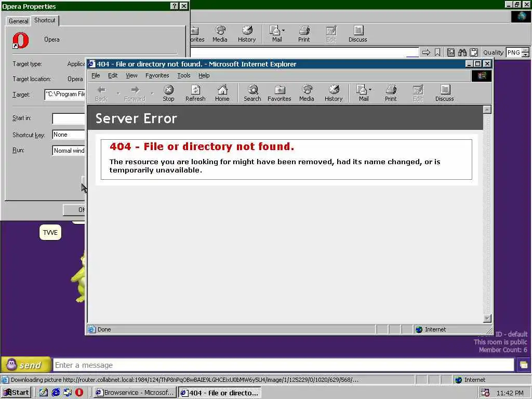Click Print icon in the background browser toolbar
532x399 pixels.
pyautogui.click(x=303, y=34)
